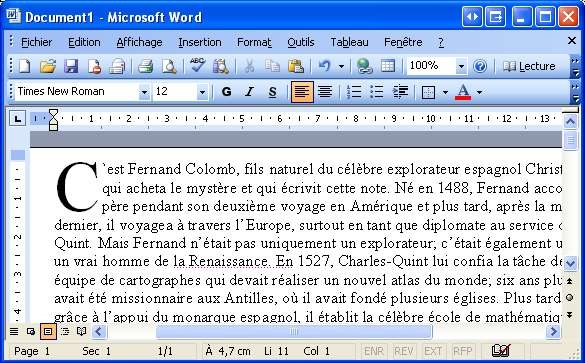585x363 pixels.
Task: Open the Times New Roman font dropdown
Action: 144,92
